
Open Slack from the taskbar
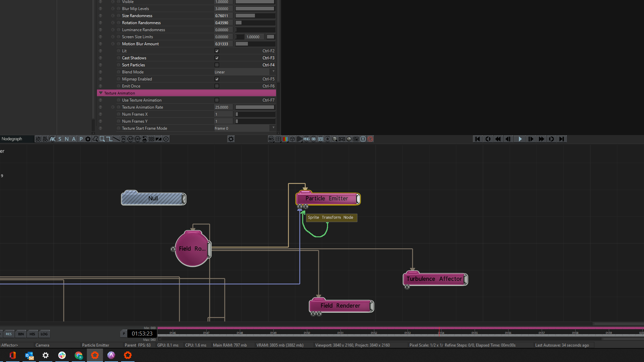click(62, 355)
